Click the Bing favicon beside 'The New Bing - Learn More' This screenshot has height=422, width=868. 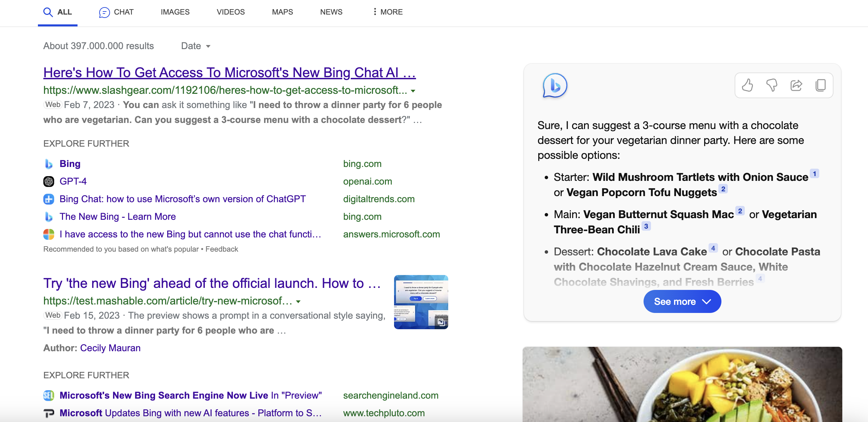click(x=49, y=217)
